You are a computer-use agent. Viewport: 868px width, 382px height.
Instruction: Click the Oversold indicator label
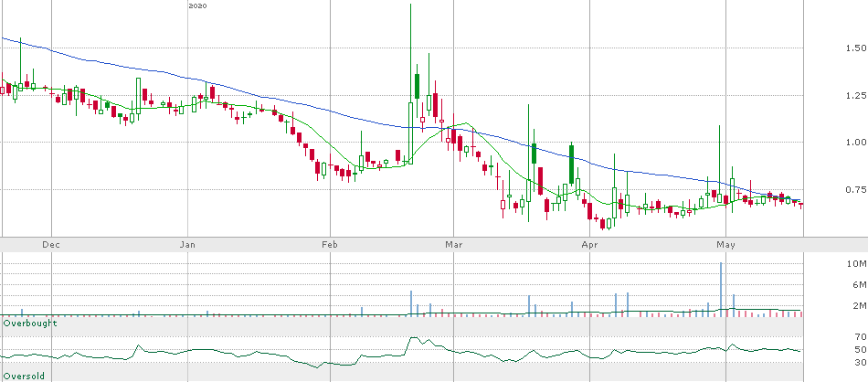click(x=24, y=377)
